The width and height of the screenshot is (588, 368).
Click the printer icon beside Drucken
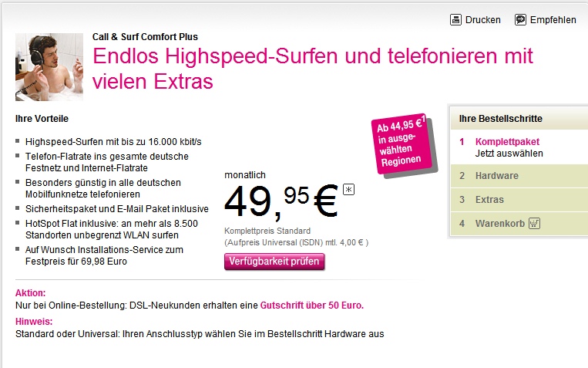click(455, 20)
